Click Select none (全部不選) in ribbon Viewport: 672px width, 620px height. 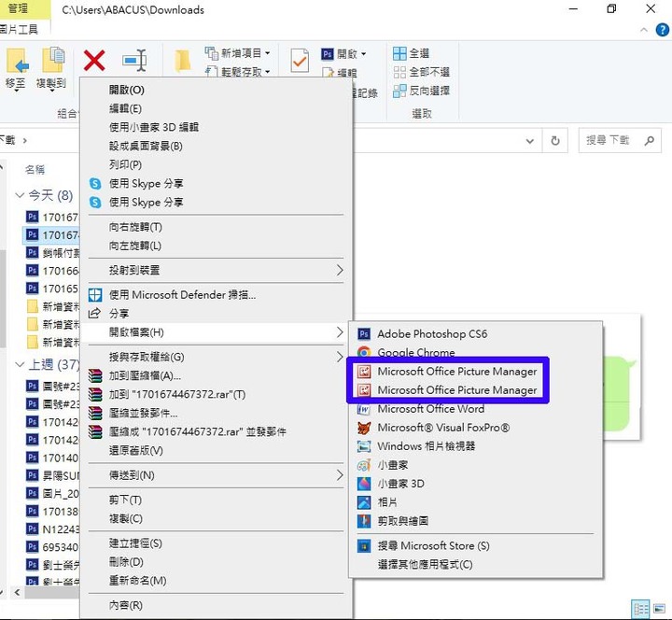point(421,72)
